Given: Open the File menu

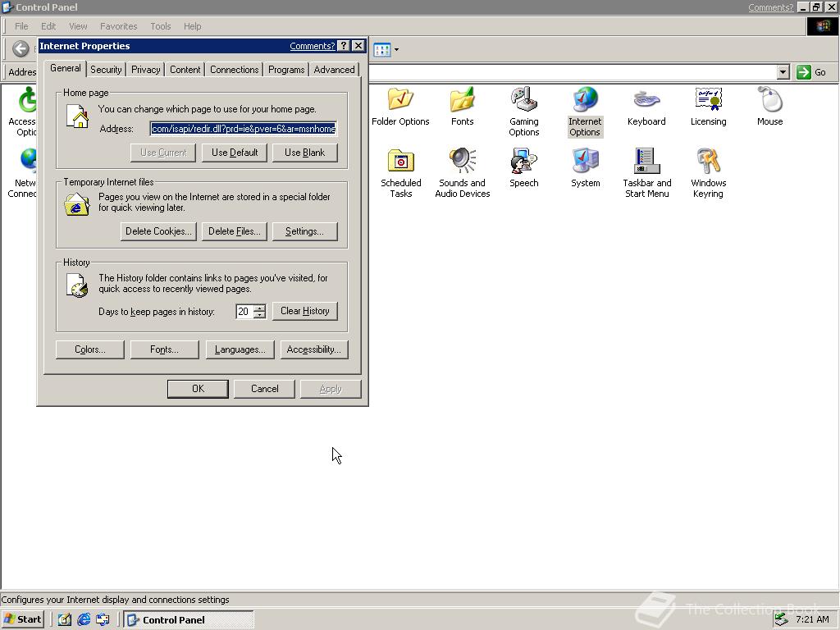Looking at the screenshot, I should click(x=21, y=26).
